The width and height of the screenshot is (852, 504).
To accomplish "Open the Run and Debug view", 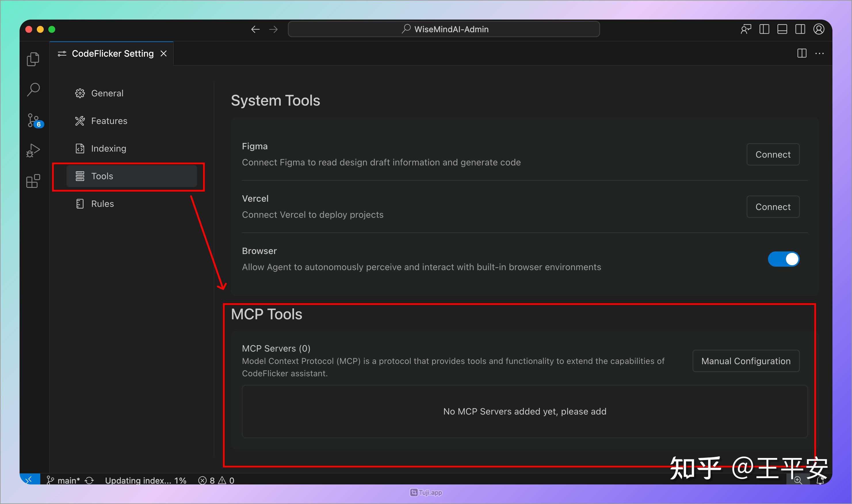I will point(33,150).
